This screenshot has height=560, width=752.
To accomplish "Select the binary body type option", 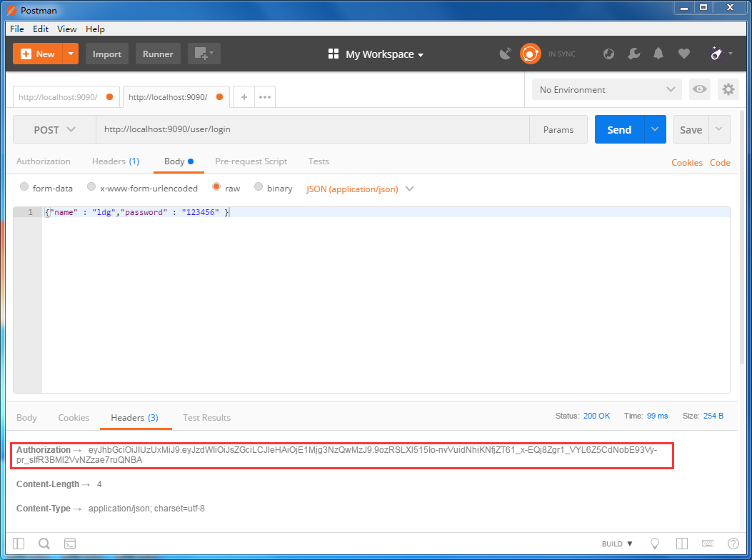I will click(259, 188).
